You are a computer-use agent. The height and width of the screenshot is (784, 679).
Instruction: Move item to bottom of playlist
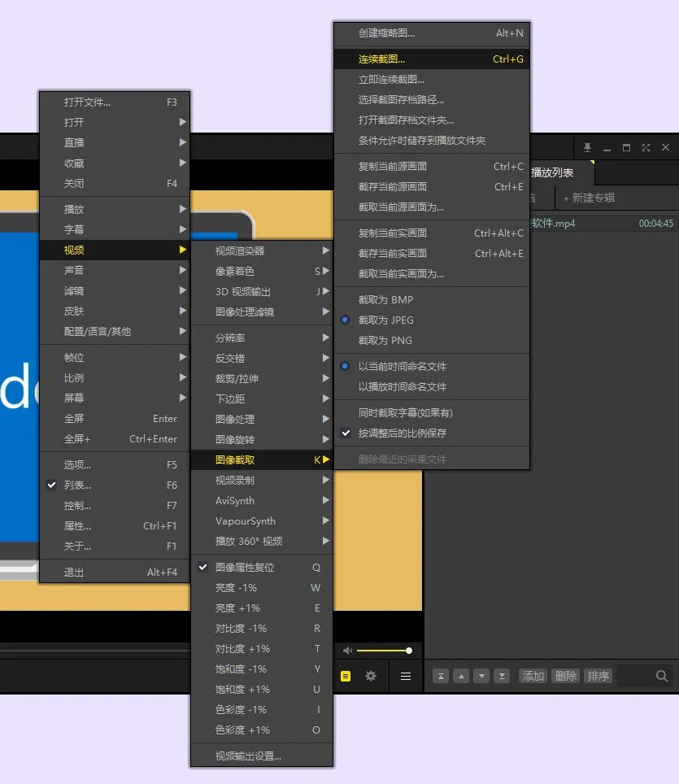[x=502, y=676]
